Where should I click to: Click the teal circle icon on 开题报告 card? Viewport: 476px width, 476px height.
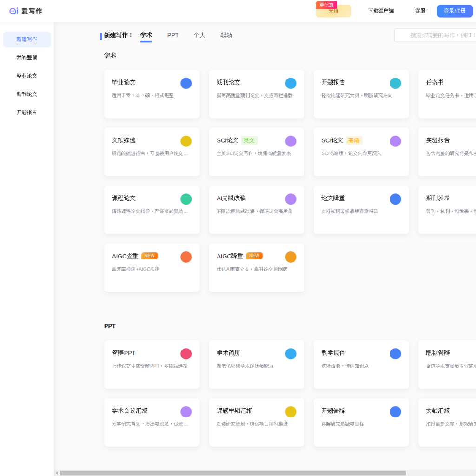coord(395,83)
